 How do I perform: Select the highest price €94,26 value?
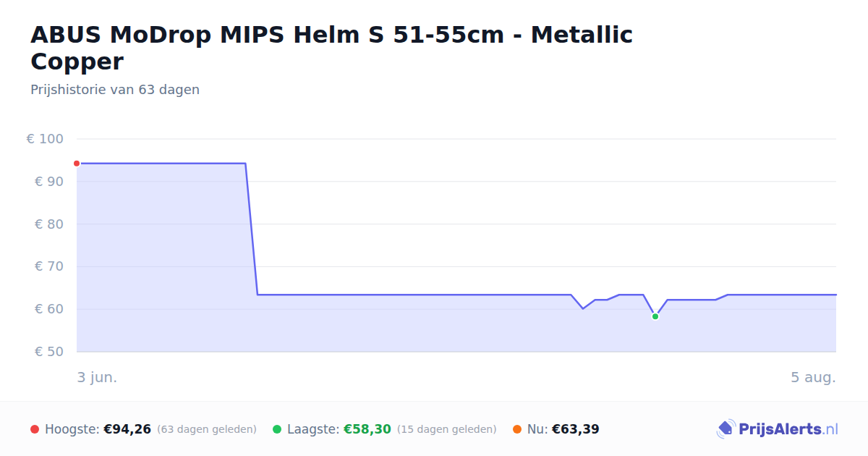[x=127, y=429]
